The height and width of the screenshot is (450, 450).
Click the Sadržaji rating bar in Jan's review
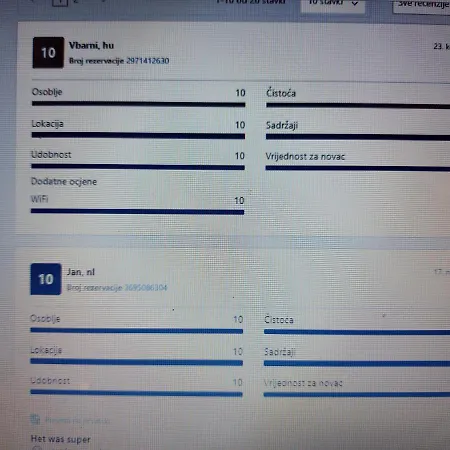[357, 363]
